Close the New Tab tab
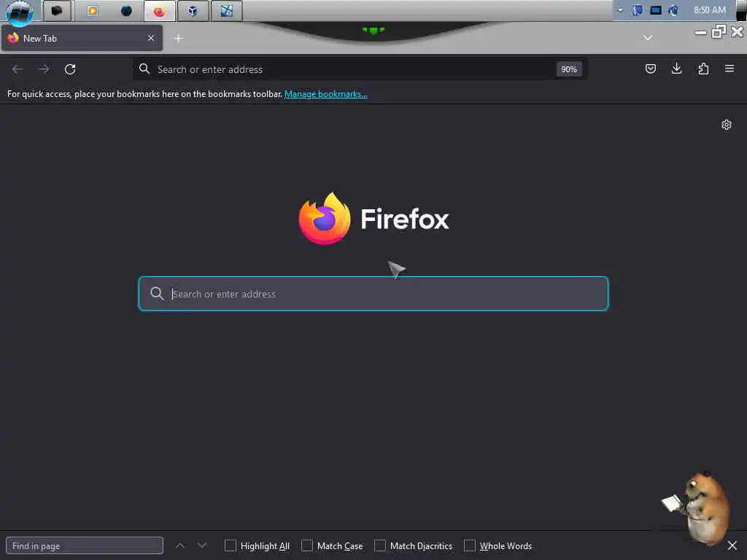 pos(150,38)
